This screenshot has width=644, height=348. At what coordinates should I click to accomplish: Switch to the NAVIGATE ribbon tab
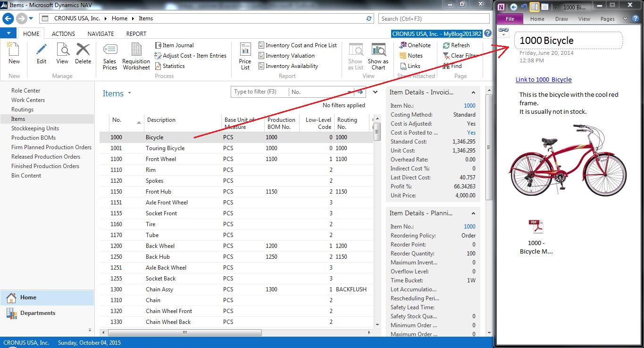(x=100, y=34)
